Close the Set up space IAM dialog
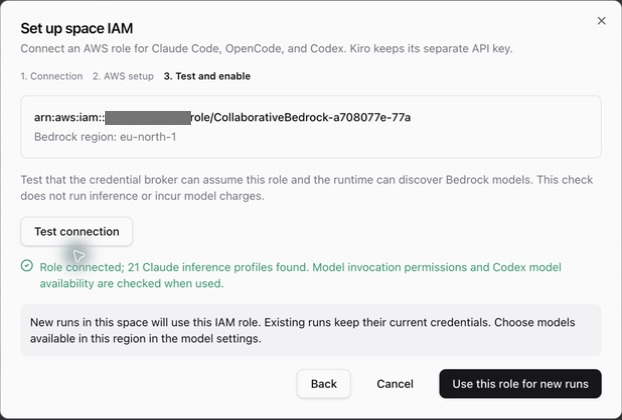The height and width of the screenshot is (420, 622). click(601, 21)
